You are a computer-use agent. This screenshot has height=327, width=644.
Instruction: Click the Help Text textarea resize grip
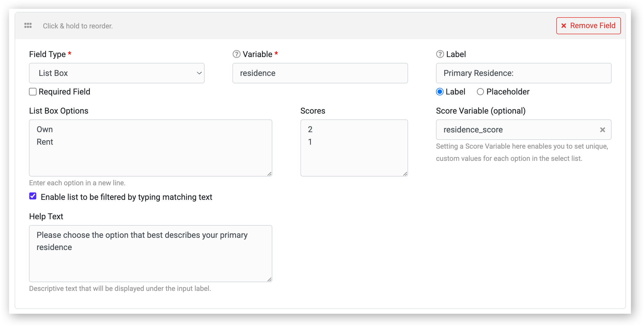coord(269,279)
